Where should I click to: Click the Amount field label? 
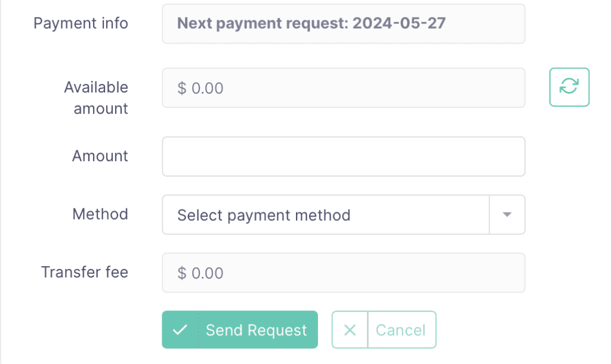(x=100, y=156)
